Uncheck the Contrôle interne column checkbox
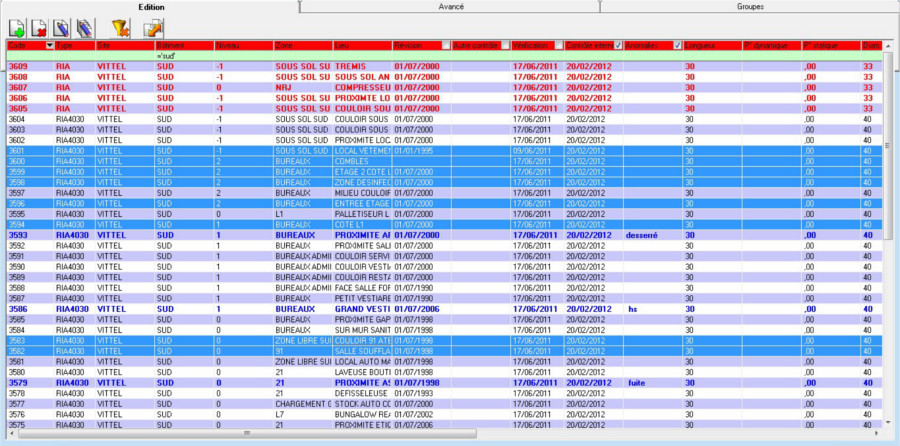The height and width of the screenshot is (446, 900). click(618, 45)
